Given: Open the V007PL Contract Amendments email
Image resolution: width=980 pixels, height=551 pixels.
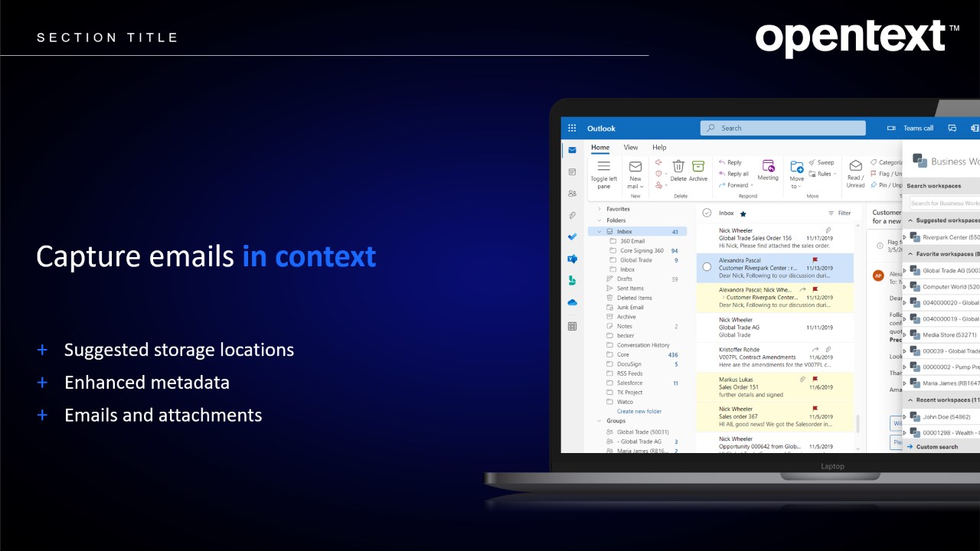Looking at the screenshot, I should (775, 357).
